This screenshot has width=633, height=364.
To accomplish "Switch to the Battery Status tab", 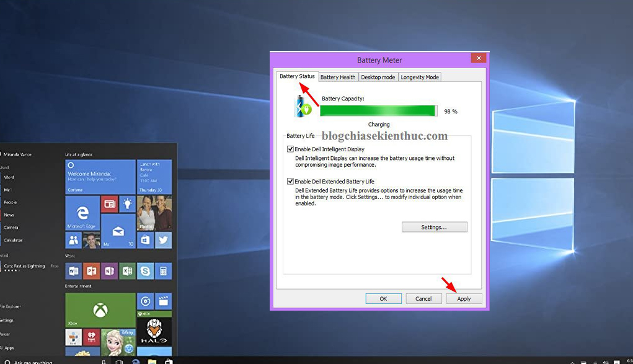I will [x=297, y=76].
